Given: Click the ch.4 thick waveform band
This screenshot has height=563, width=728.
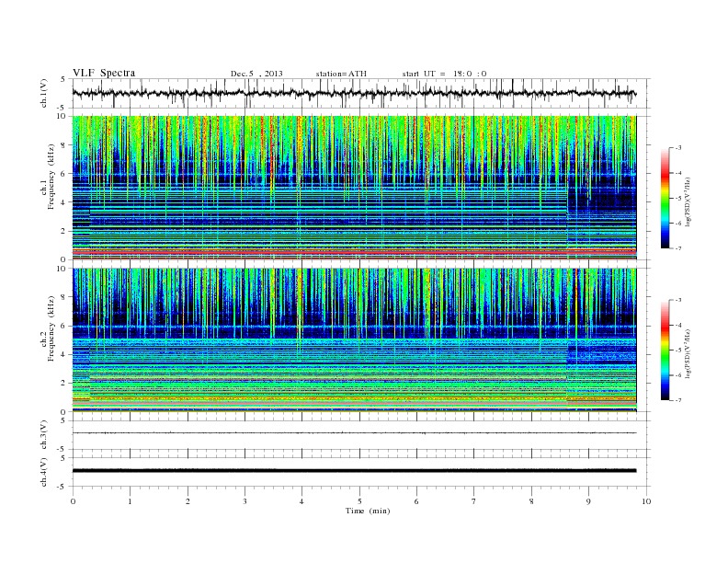Looking at the screenshot, I should click(354, 471).
